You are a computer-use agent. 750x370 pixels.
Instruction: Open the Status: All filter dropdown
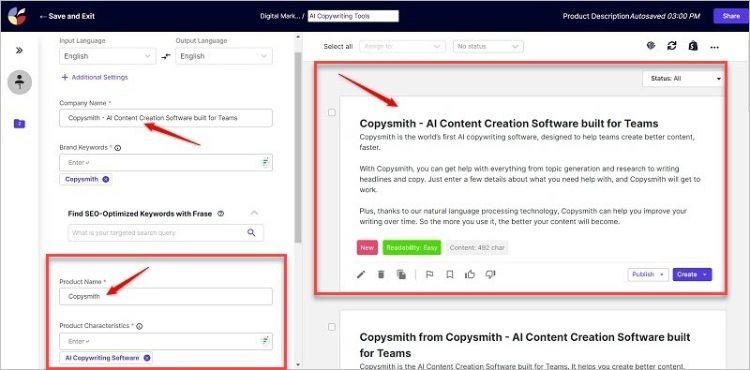[683, 78]
